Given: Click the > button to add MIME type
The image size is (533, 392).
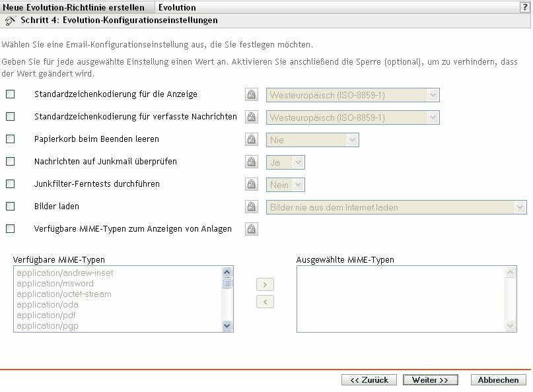Looking at the screenshot, I should (x=265, y=284).
